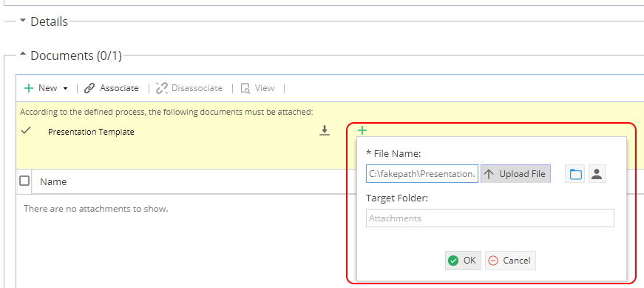Tick the select-all checkbox beside Name
This screenshot has width=644, height=288.
(24, 181)
